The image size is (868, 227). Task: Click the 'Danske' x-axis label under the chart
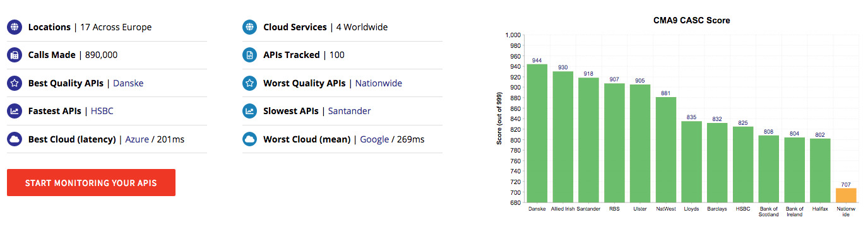click(537, 208)
